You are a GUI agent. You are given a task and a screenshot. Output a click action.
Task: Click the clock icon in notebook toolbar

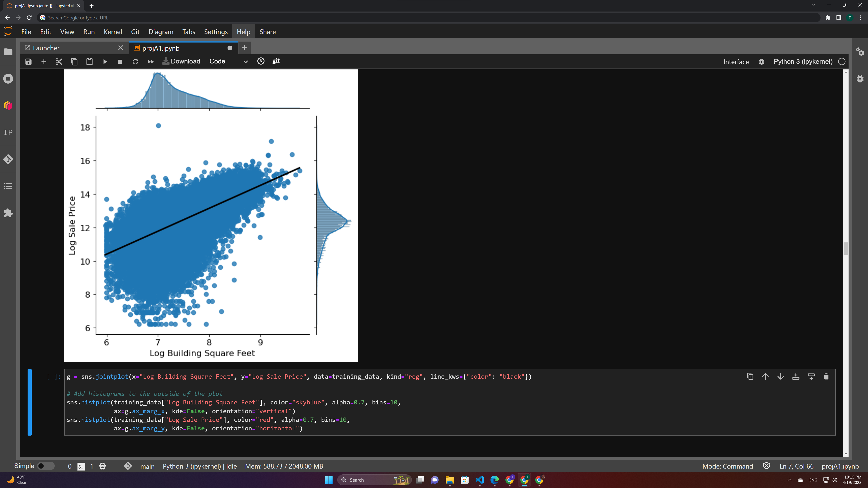(x=261, y=61)
